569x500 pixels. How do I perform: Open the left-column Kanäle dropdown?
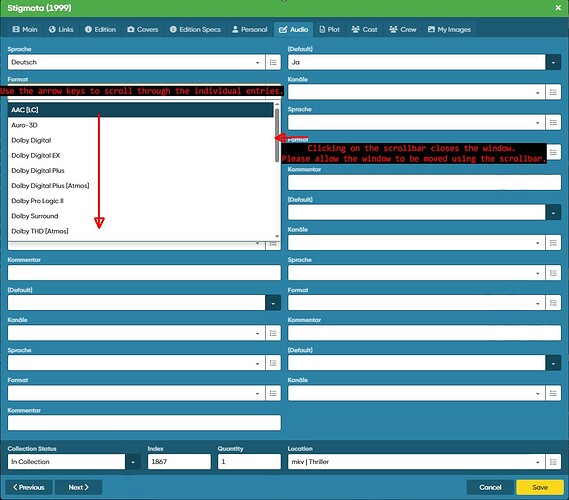pos(257,333)
